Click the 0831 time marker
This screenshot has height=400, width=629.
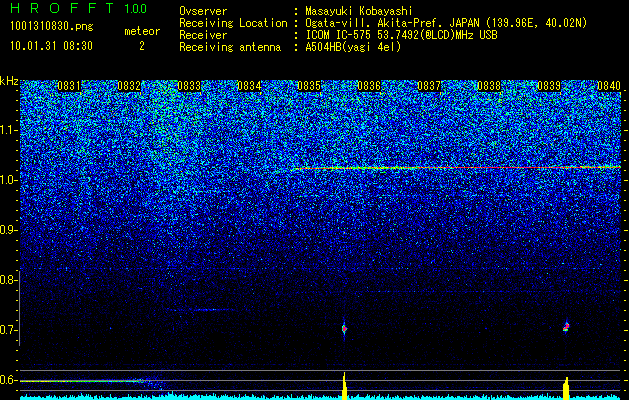click(69, 86)
